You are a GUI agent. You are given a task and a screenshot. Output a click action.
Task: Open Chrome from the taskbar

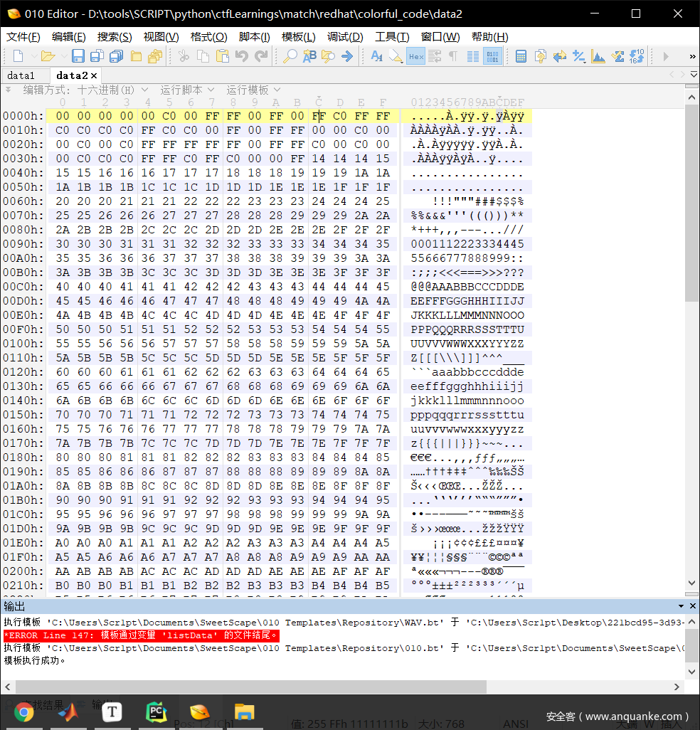click(x=23, y=712)
